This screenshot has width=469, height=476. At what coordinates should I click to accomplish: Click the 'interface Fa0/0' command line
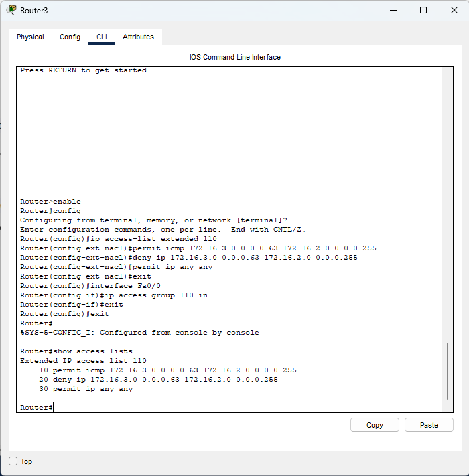(x=90, y=286)
